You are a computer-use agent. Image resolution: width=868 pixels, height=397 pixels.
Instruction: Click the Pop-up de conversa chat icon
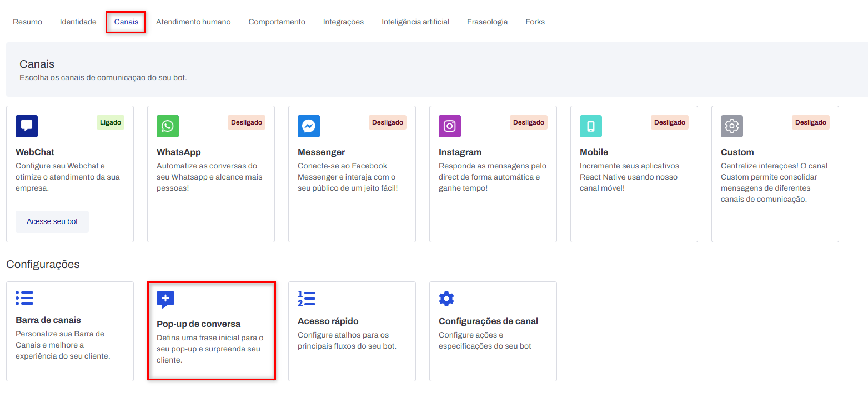click(165, 299)
